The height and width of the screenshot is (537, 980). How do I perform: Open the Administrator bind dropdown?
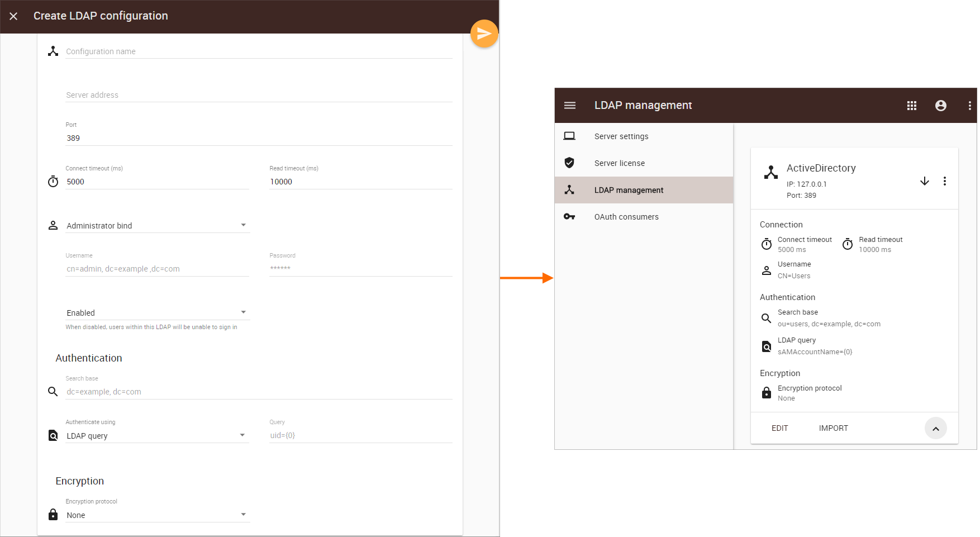click(x=157, y=225)
